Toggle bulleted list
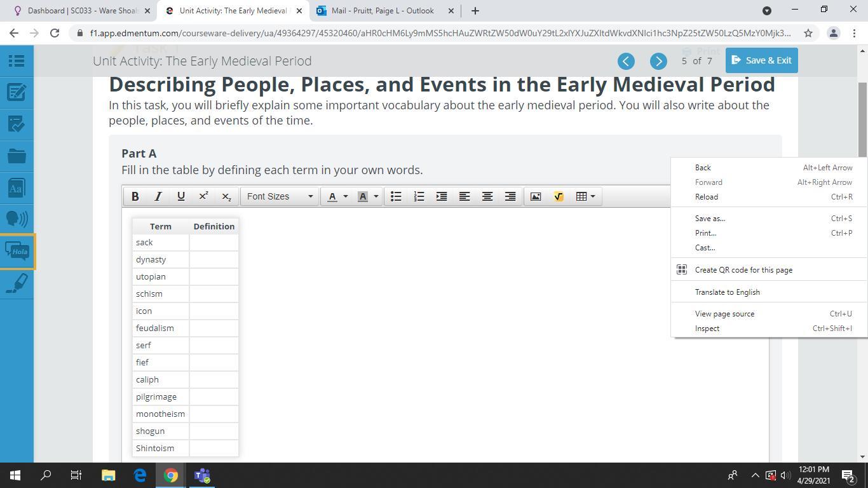 (x=396, y=196)
